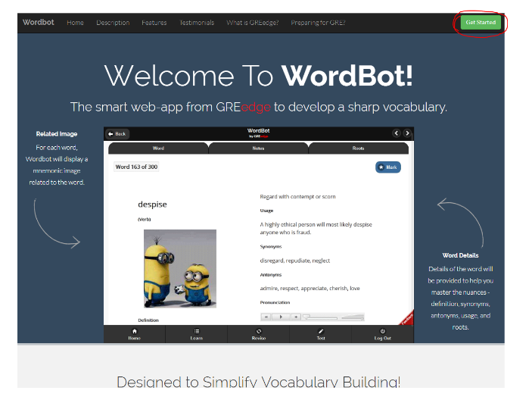Click the Back arrow button
Image resolution: width=532 pixels, height=403 pixels.
[117, 134]
